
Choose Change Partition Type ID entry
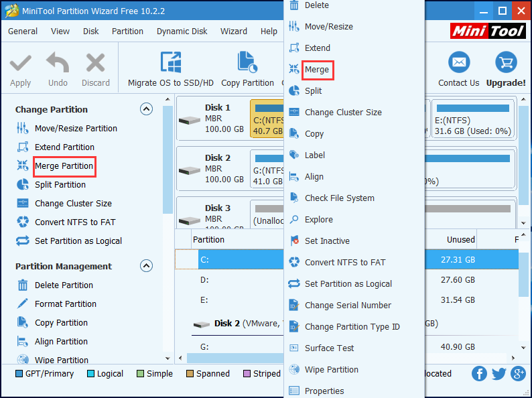point(354,327)
